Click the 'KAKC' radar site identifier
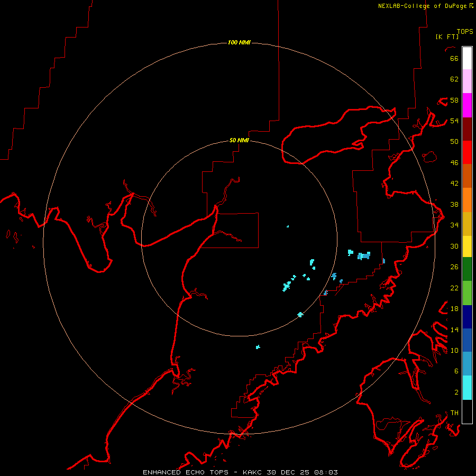This screenshot has height=476, width=476. pyautogui.click(x=253, y=472)
